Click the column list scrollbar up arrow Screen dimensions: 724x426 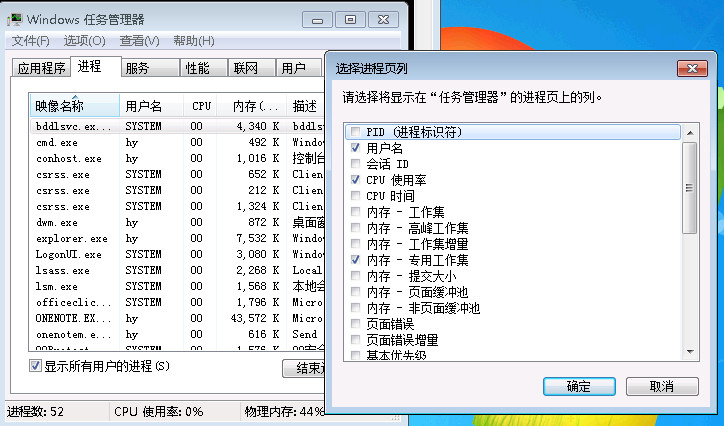point(690,133)
